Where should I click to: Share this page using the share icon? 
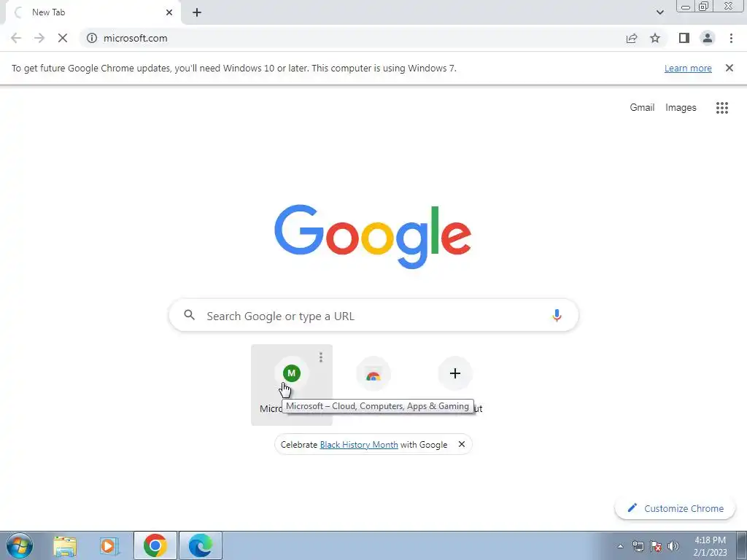(632, 38)
